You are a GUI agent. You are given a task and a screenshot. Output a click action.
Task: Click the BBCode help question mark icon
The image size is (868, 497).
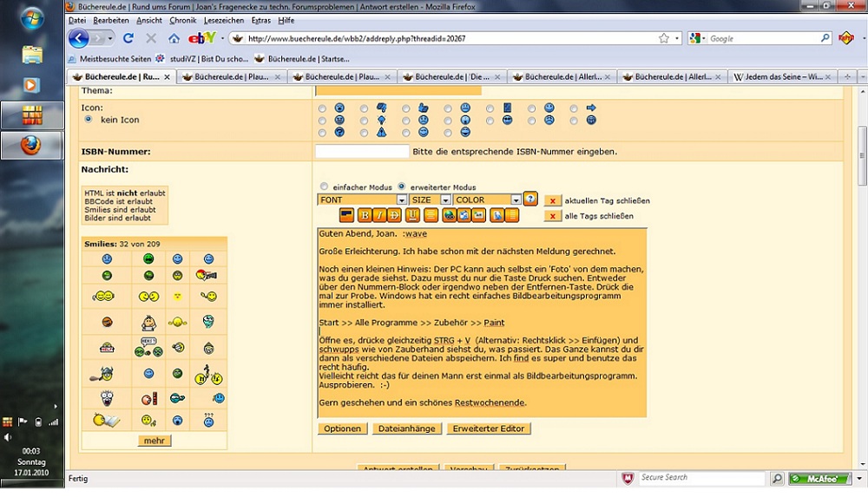click(x=530, y=199)
